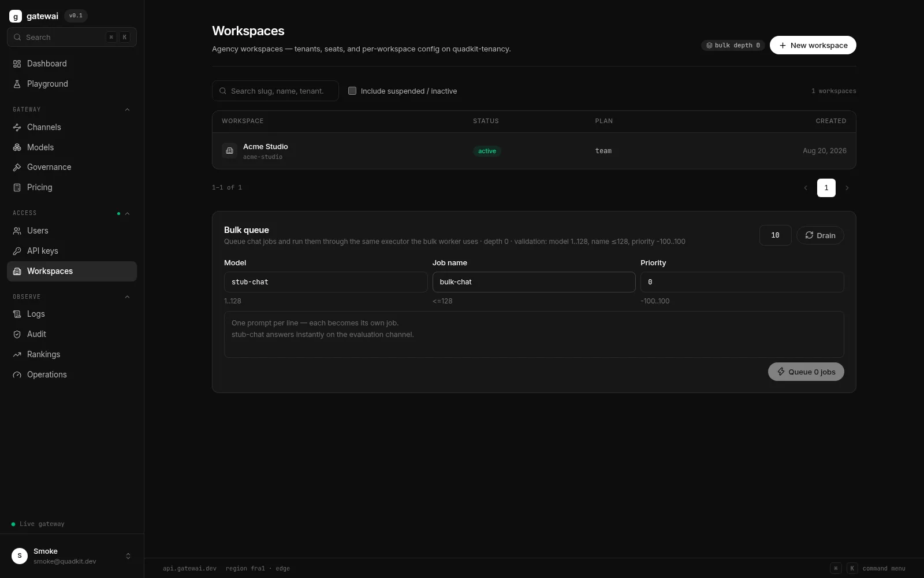The height and width of the screenshot is (578, 924).
Task: Click the Logs icon
Action: pos(17,314)
